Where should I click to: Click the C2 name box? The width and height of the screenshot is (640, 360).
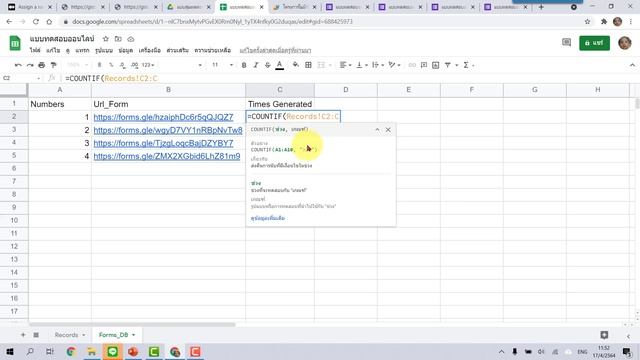click(x=20, y=78)
